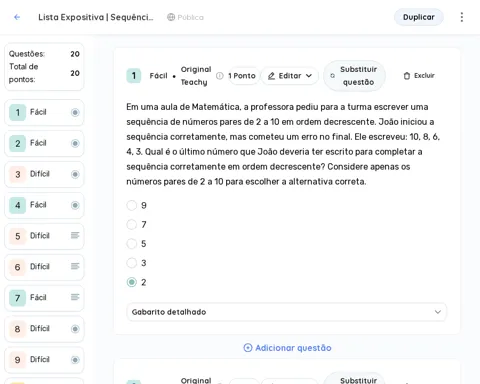Click multiple-choice icon on sidebar question 8
Image resolution: width=480 pixels, height=384 pixels.
coord(75,329)
